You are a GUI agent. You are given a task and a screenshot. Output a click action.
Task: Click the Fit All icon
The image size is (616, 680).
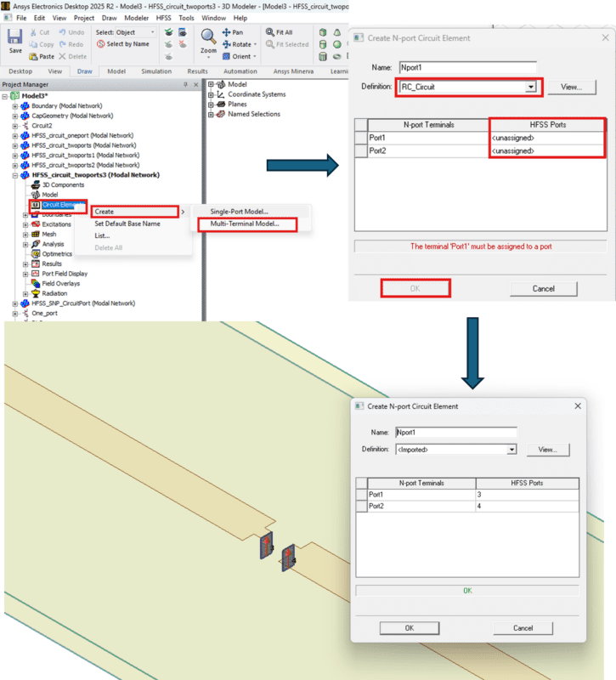click(x=269, y=32)
